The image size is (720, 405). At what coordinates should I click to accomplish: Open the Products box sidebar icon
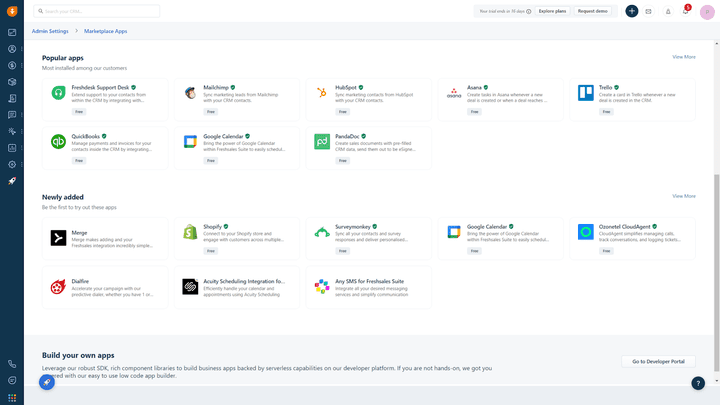[x=12, y=82]
